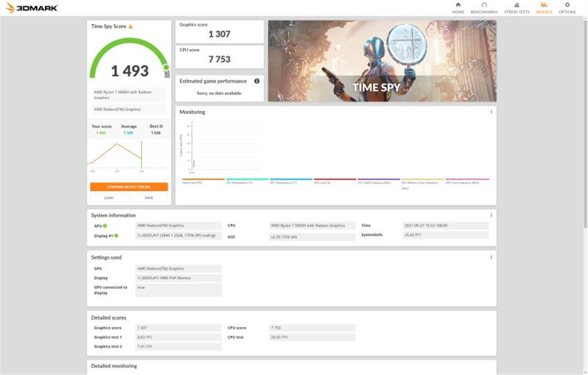
Task: Click the Display #1 green check icon
Action: point(116,235)
